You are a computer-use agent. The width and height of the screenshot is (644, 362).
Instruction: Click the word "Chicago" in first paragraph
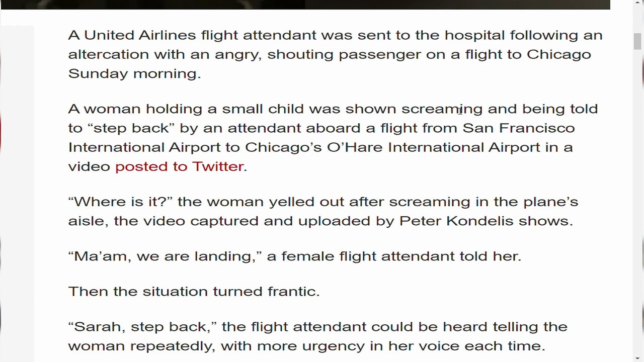pos(558,54)
